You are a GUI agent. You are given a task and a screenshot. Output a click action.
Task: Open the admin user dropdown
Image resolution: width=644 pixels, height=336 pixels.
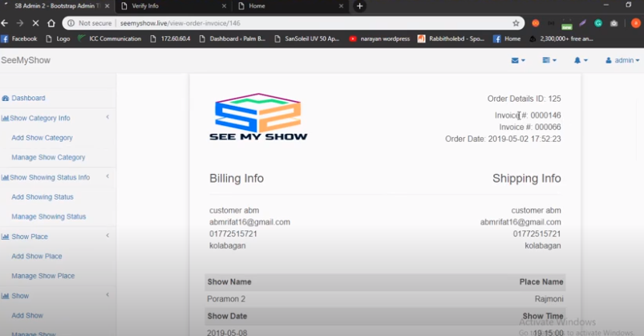[x=622, y=60]
